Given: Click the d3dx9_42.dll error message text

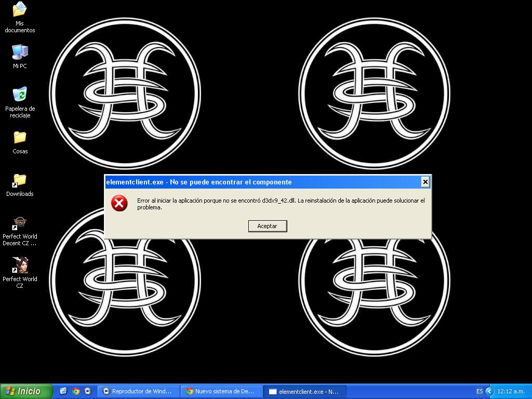Looking at the screenshot, I should tap(281, 204).
